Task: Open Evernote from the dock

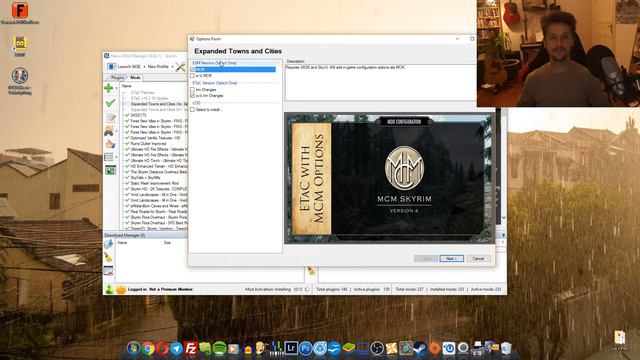Action: 205,348
